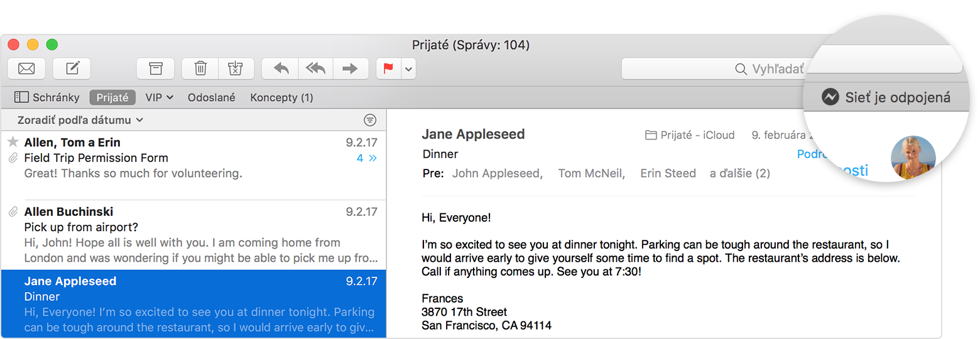Click paperclip icon on Allen Buchinski message
Image resolution: width=980 pixels, height=339 pixels.
pyautogui.click(x=13, y=212)
